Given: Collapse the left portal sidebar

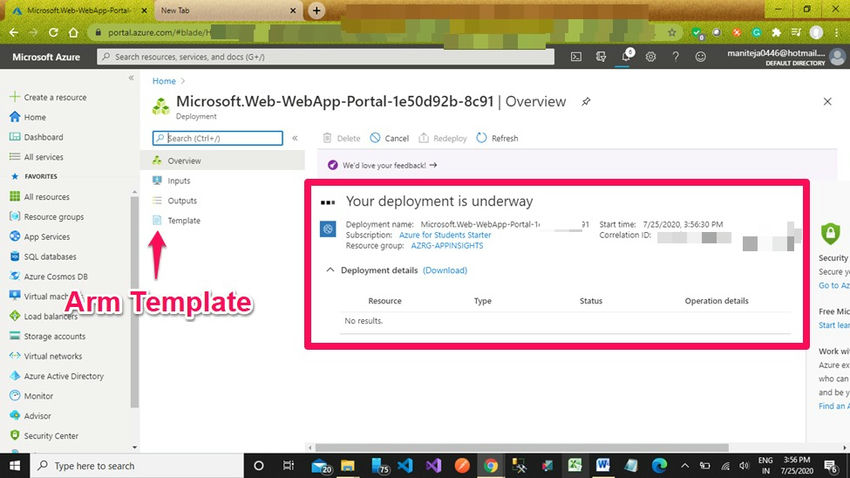Looking at the screenshot, I should point(131,77).
